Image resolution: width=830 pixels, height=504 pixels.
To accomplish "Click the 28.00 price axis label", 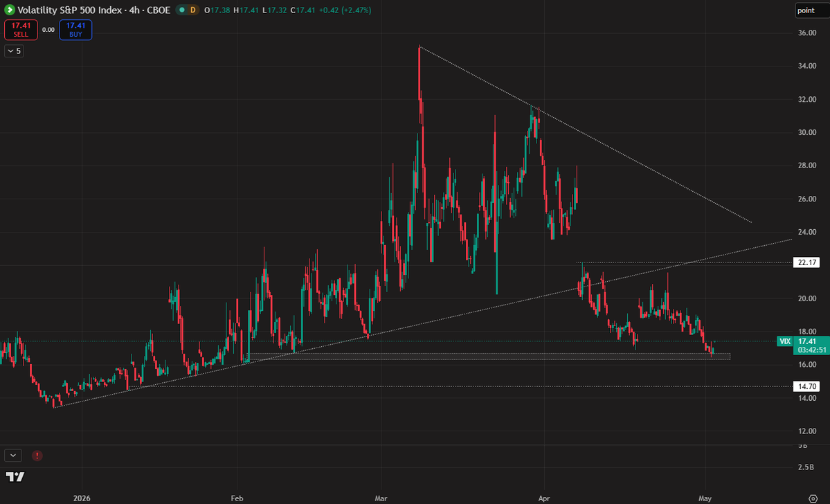I will tap(806, 165).
